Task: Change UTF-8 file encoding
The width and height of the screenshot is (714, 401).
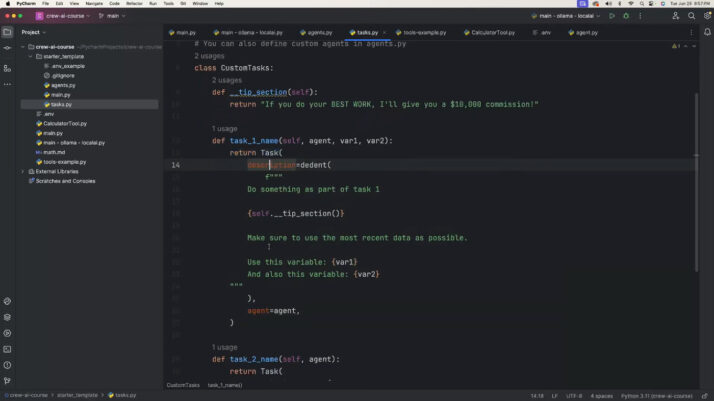Action: (x=574, y=396)
